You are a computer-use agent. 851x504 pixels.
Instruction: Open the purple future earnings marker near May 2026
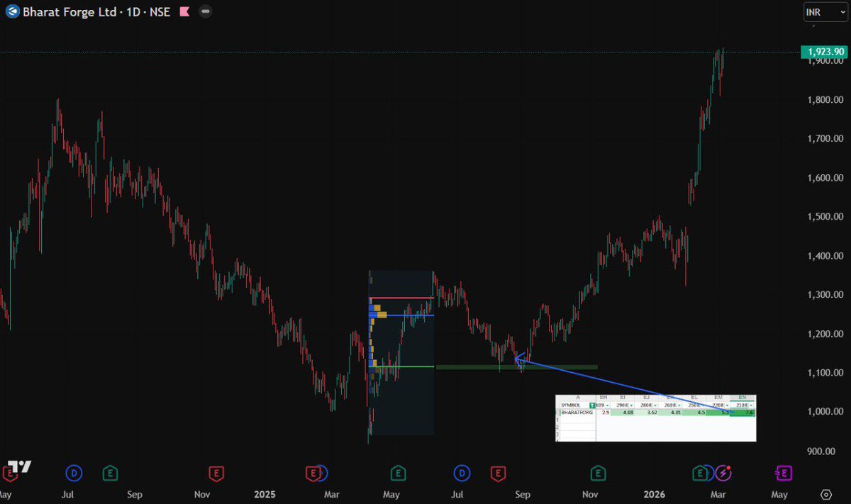click(x=784, y=473)
